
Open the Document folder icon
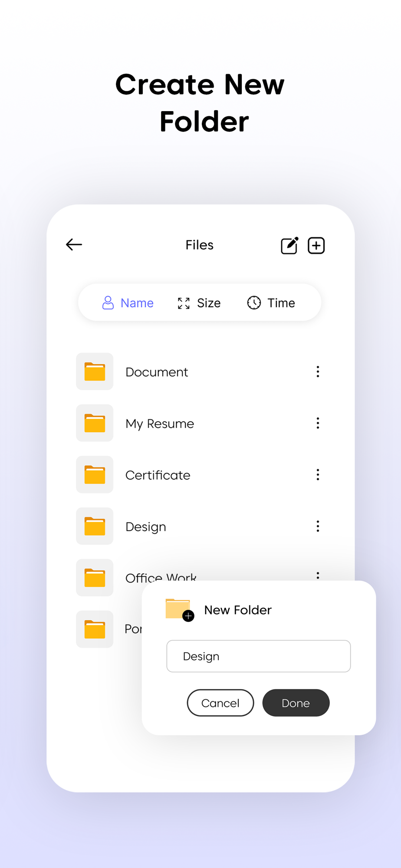95,372
